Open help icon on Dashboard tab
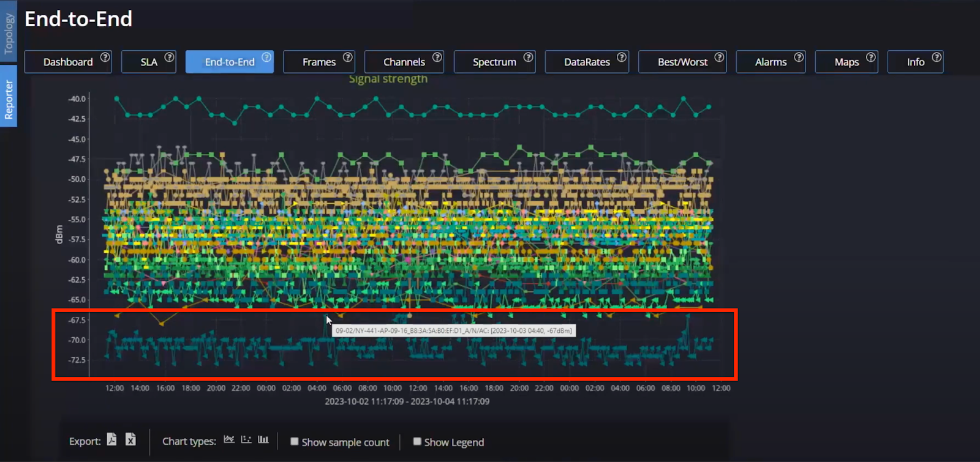This screenshot has width=980, height=462. [x=105, y=57]
